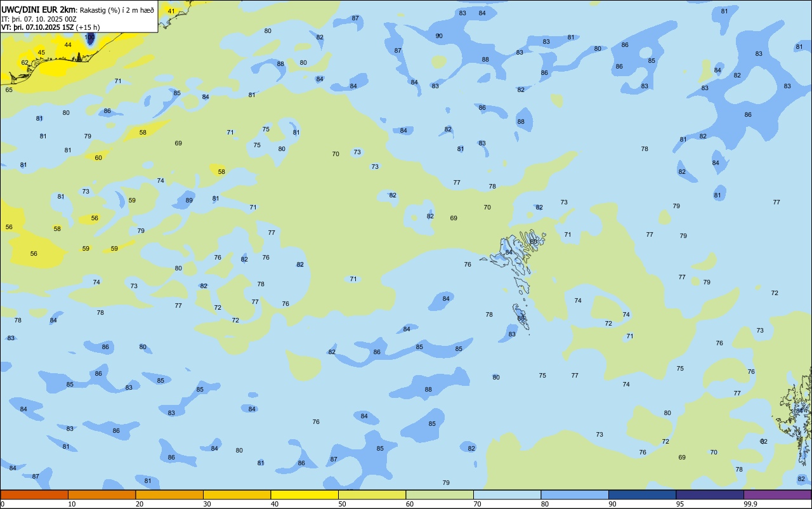Click the 30–40 golden yellow legend segment

pos(237,494)
